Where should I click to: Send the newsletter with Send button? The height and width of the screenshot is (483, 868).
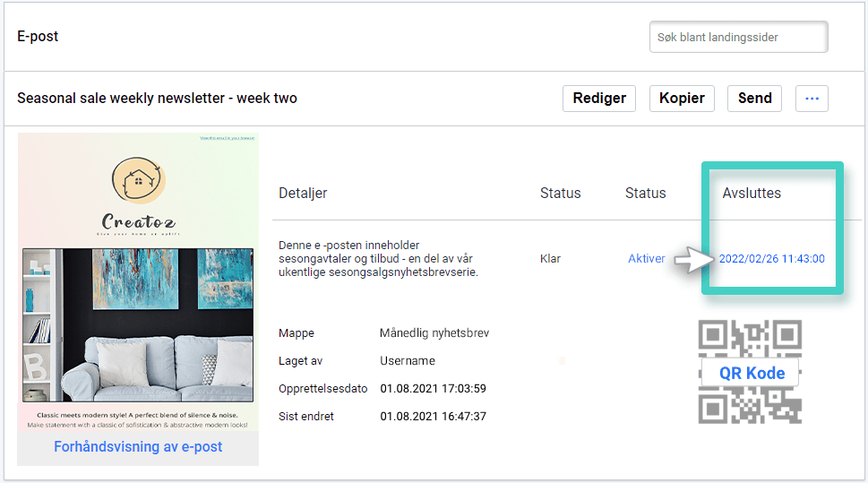pyautogui.click(x=754, y=99)
